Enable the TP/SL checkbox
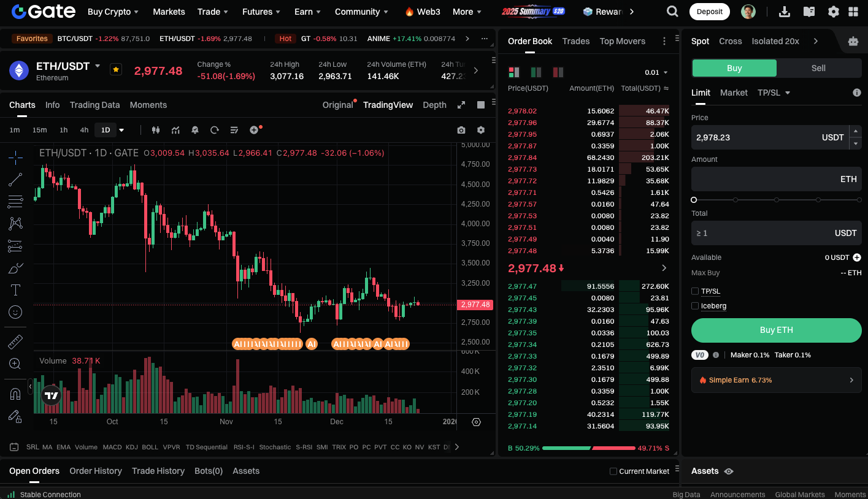Screen dimensions: 868x499 click(x=695, y=291)
